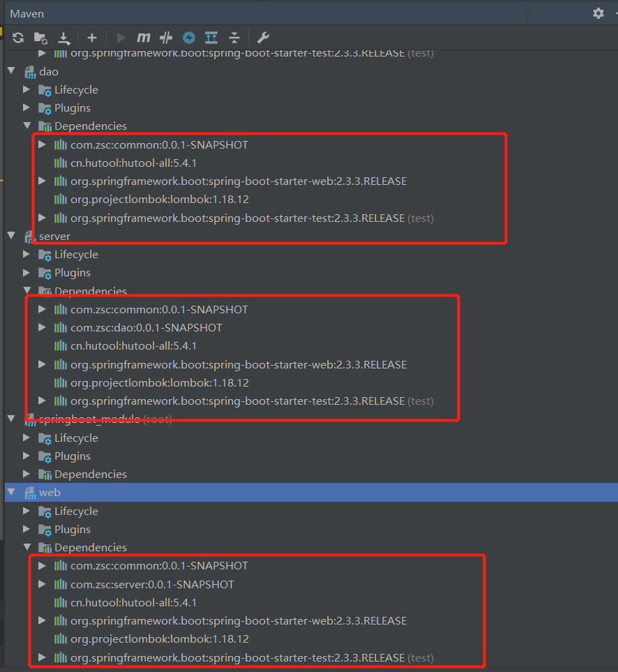
Task: Collapse the server module node
Action: coord(12,235)
